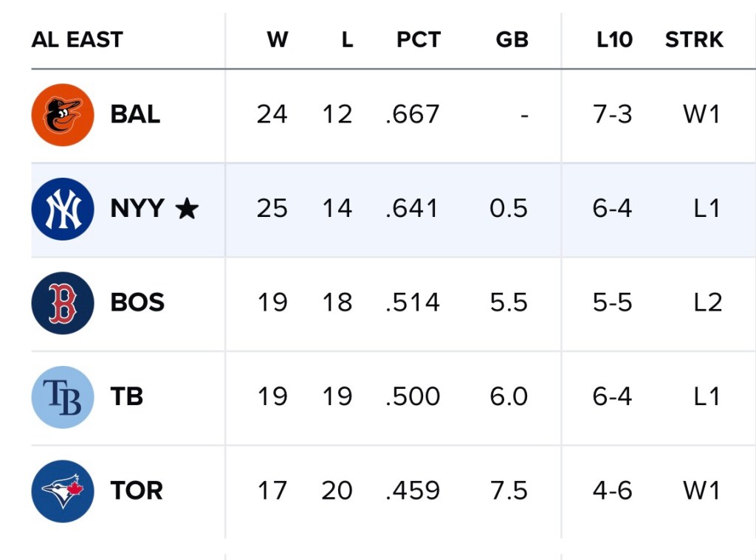Image resolution: width=756 pixels, height=560 pixels.
Task: Click the New York Yankees logo
Action: point(63,209)
